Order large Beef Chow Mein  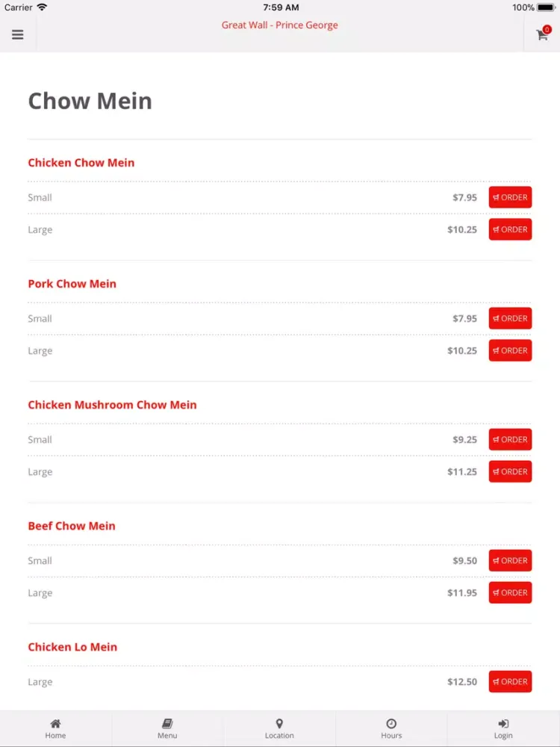[510, 592]
